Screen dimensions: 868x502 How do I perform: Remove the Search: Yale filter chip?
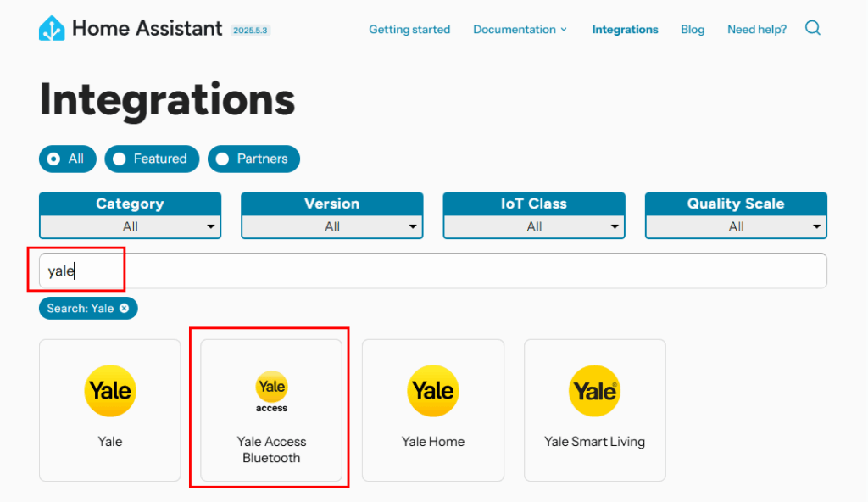pyautogui.click(x=125, y=309)
